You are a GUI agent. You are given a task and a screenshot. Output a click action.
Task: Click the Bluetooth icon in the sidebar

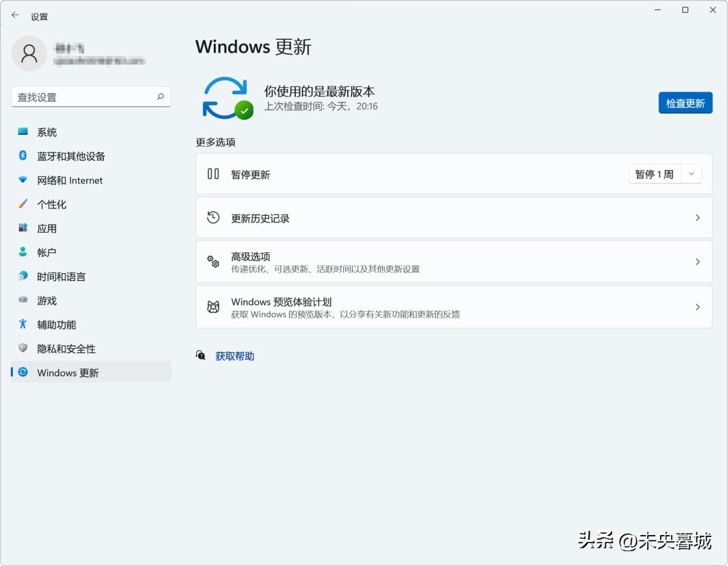23,156
